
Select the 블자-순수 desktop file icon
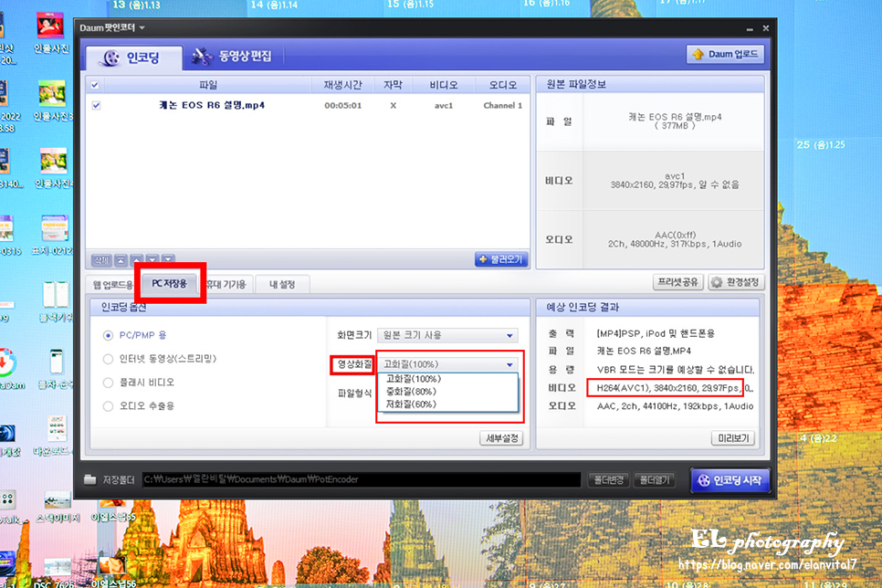tap(55, 369)
